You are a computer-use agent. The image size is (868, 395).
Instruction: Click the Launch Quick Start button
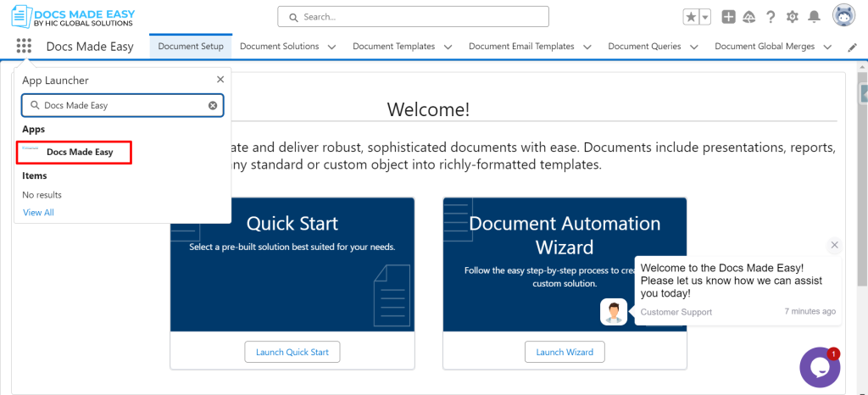tap(292, 352)
